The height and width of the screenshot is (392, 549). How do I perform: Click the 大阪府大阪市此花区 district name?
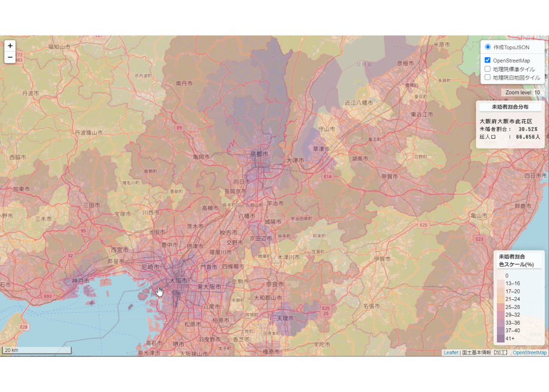[x=506, y=121]
